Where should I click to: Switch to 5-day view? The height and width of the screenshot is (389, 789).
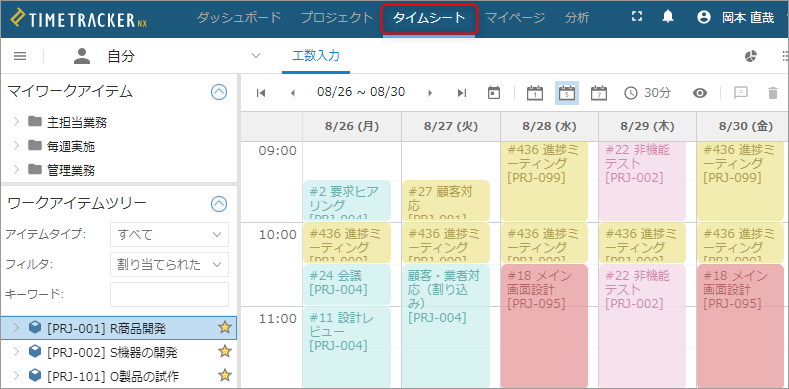point(567,93)
